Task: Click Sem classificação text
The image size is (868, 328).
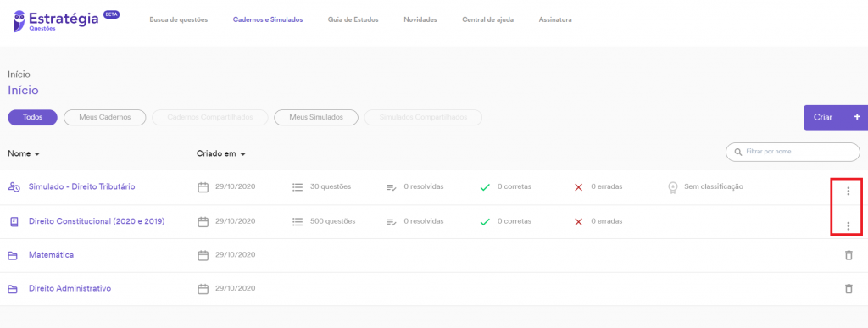Action: point(714,187)
